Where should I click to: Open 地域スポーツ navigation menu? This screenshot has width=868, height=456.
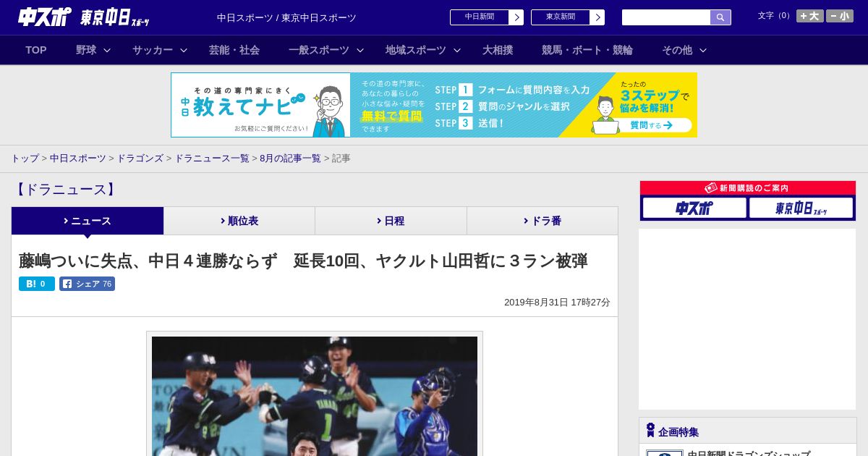pyautogui.click(x=416, y=50)
